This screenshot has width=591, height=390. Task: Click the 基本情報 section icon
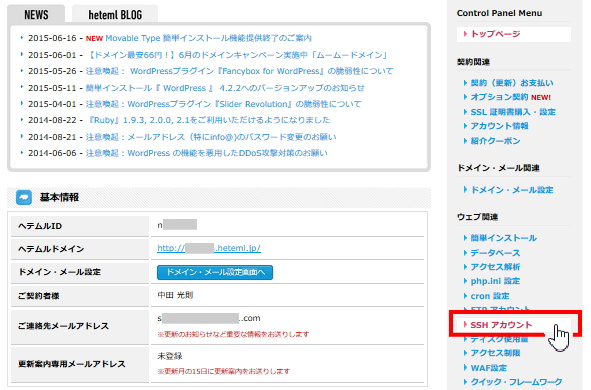pyautogui.click(x=24, y=197)
